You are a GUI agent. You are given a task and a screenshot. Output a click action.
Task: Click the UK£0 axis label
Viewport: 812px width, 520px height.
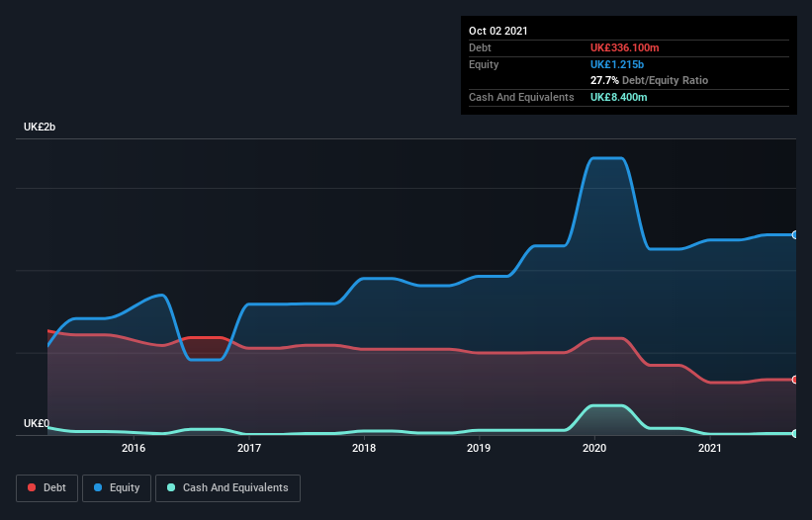[x=37, y=423]
